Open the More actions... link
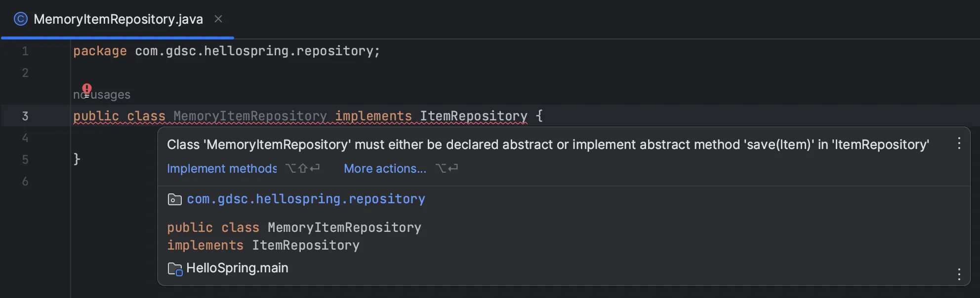Image resolution: width=980 pixels, height=298 pixels. (x=385, y=169)
